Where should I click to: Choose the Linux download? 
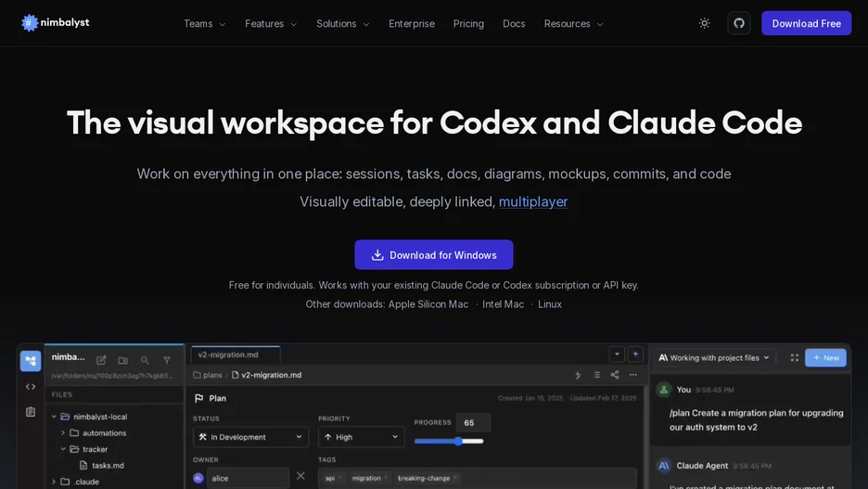(550, 304)
